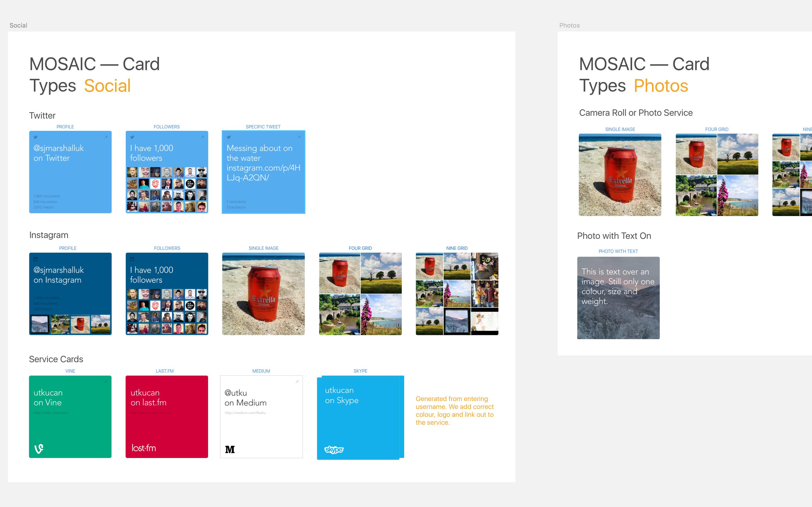Screen dimensions: 812x507
Task: Click the Skype logo on blue card
Action: click(x=334, y=449)
